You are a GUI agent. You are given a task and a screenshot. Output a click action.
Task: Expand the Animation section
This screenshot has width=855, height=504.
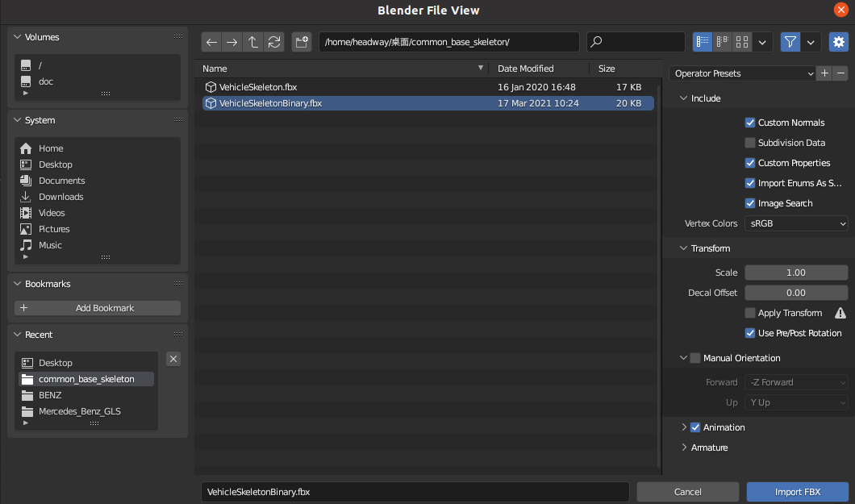tap(684, 427)
